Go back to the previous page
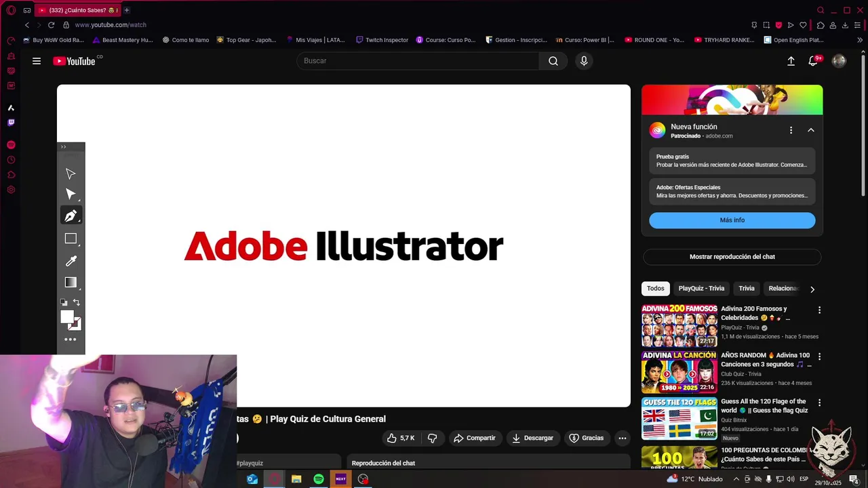 26,25
